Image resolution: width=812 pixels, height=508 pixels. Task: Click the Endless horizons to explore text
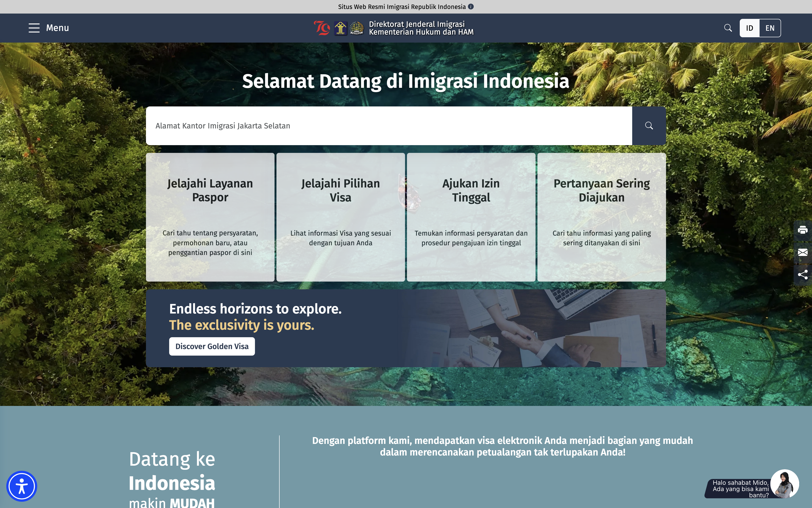point(255,309)
